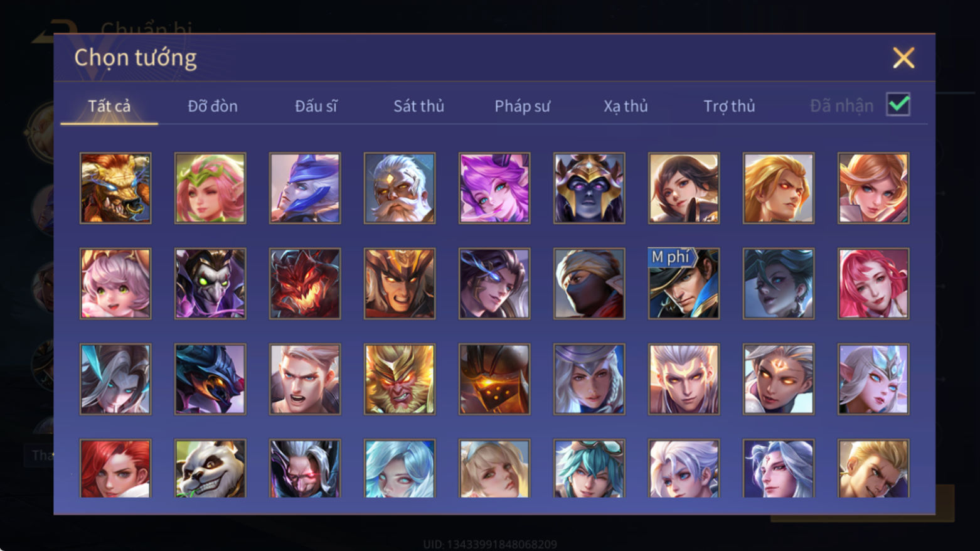
Task: Pick the masked ninja hero with headwrap
Action: coord(589,284)
